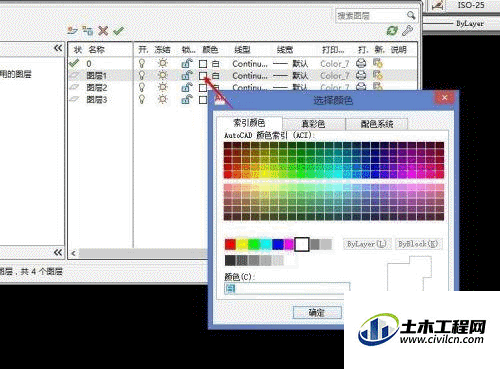This screenshot has height=369, width=500.
Task: Click the Set Current green checkmark icon
Action: coord(118,31)
